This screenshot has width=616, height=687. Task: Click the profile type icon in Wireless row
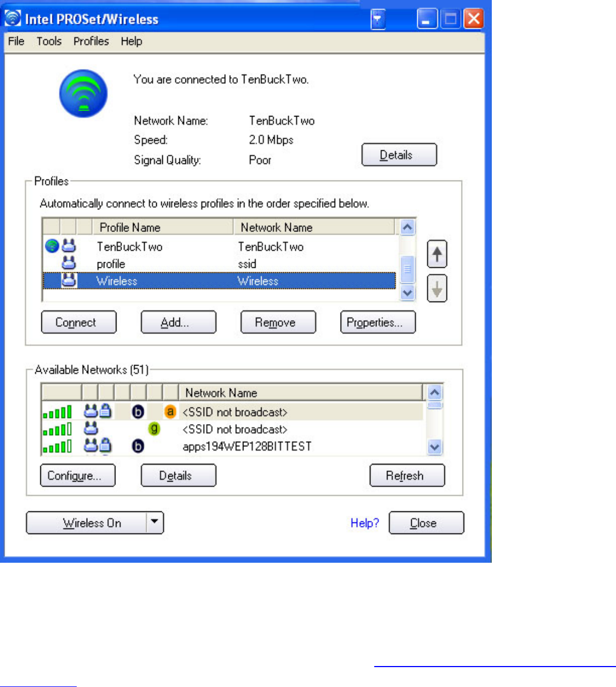click(68, 280)
